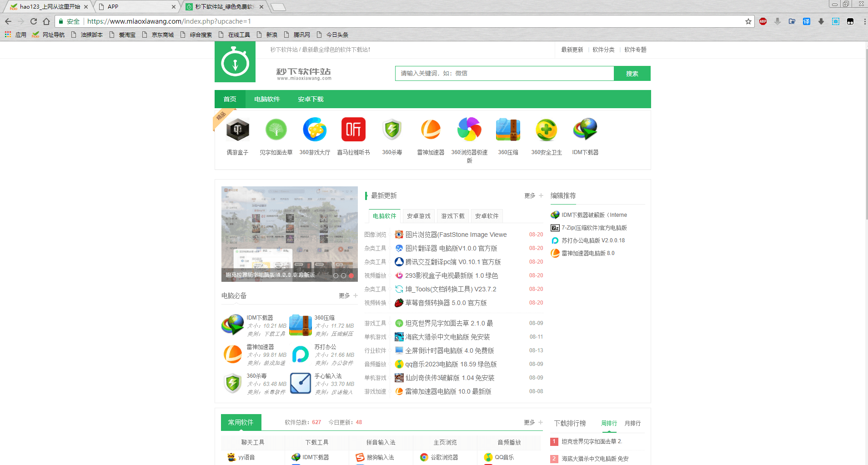Switch to the 安卓软件 tab
Screen dimensions: 868x465
tap(487, 216)
